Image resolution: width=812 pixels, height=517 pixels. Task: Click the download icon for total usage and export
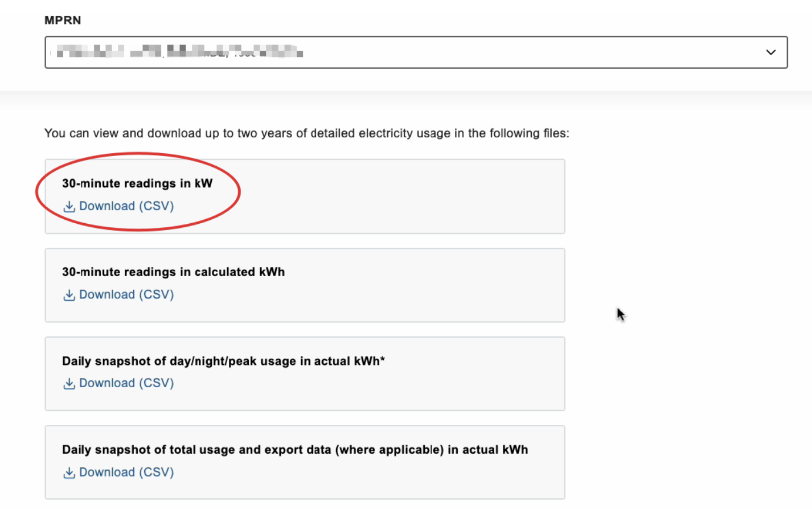(x=69, y=473)
